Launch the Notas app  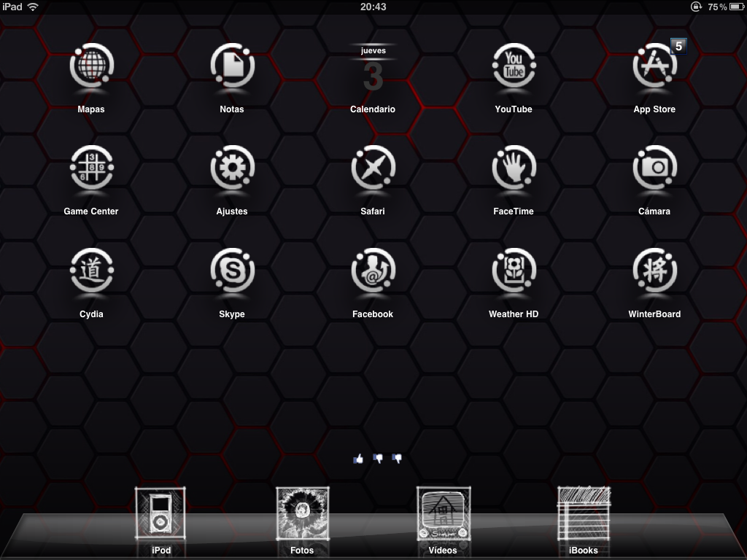[232, 66]
